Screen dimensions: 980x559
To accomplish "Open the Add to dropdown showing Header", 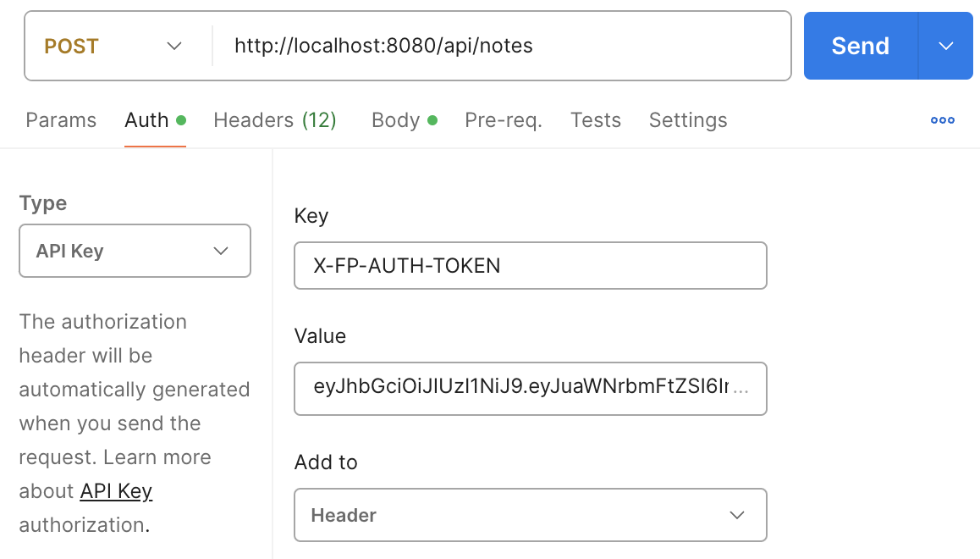I will (x=531, y=515).
